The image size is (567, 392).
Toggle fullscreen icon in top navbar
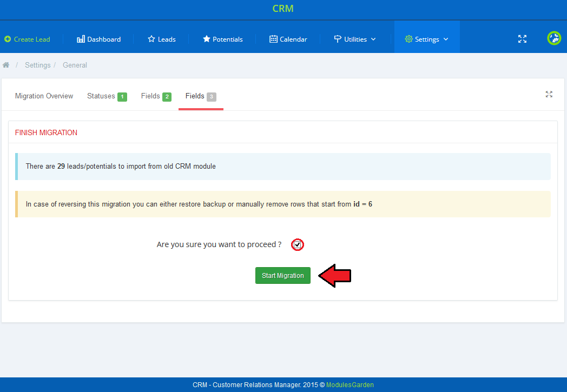point(522,39)
